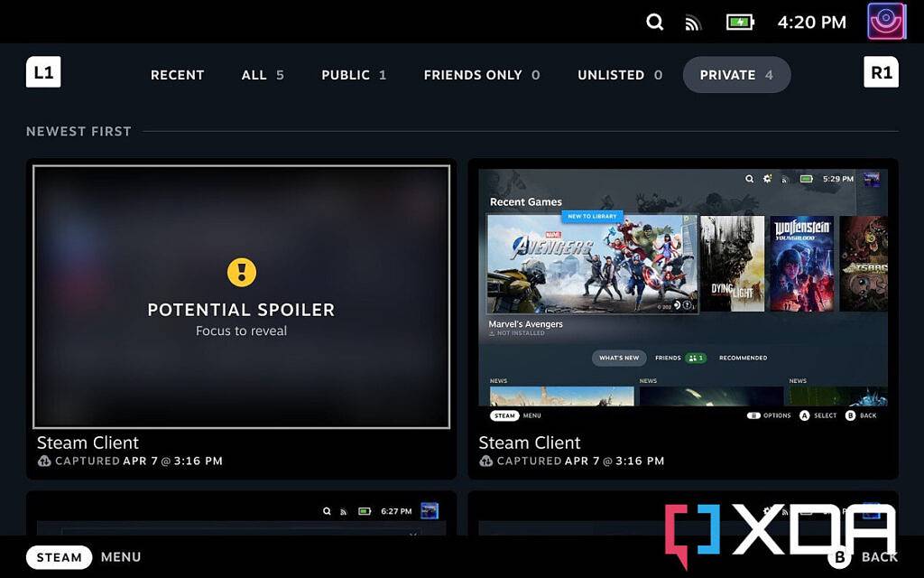Open the partially visible 6:27 PM screenshot
Viewport: 924px width, 578px height.
click(241, 514)
